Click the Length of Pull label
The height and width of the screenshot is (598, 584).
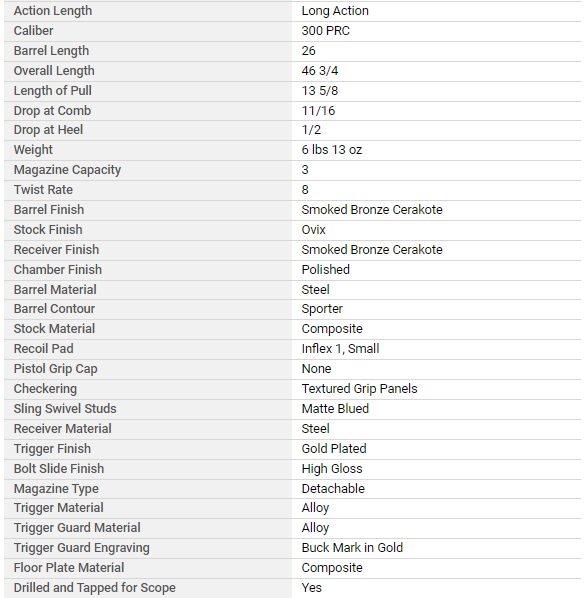click(x=53, y=91)
